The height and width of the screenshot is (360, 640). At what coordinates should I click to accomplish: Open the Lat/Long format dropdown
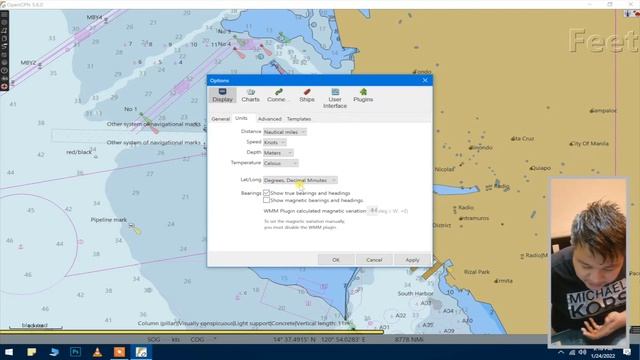click(300, 180)
